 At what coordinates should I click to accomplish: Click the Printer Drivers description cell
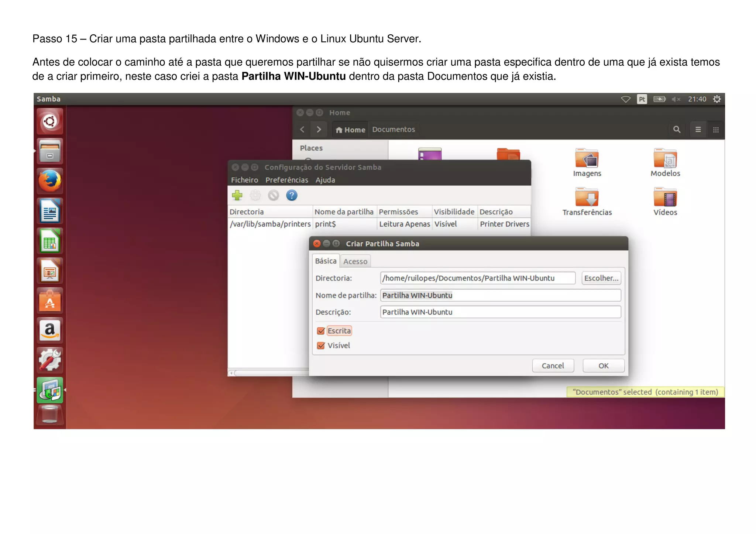(505, 224)
